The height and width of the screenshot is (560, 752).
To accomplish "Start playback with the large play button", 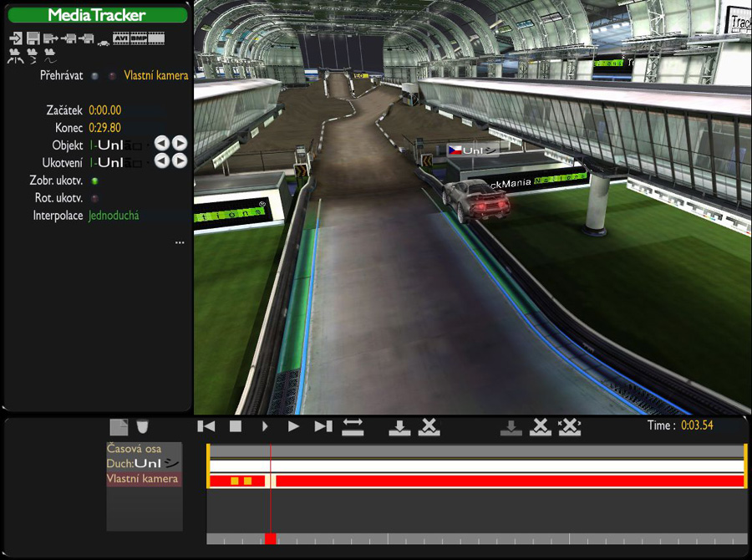I will pos(293,426).
